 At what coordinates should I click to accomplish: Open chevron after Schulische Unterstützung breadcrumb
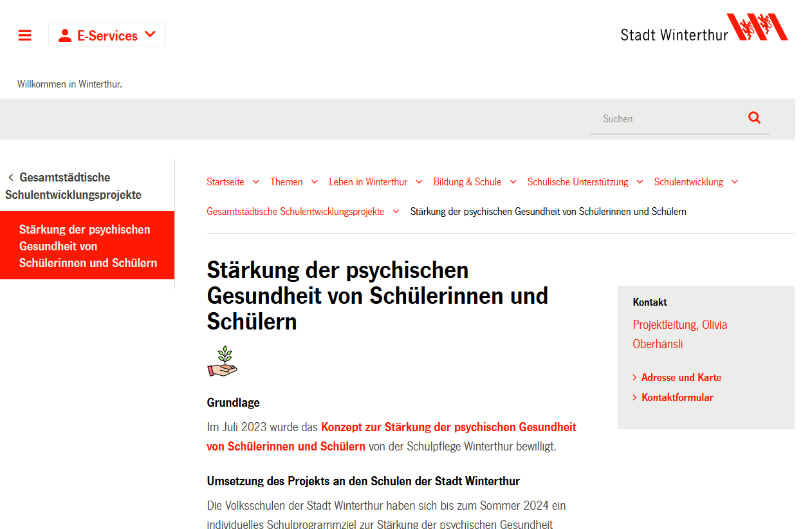[x=640, y=182]
